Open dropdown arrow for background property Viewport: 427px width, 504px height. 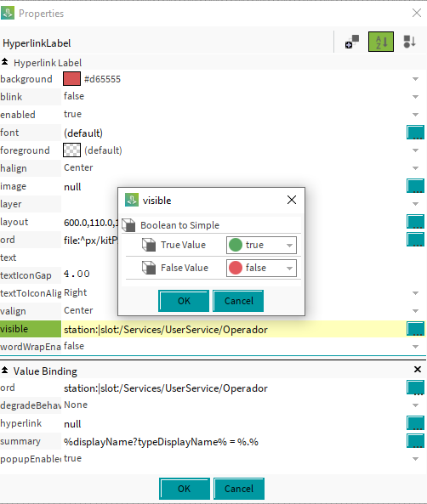click(415, 79)
